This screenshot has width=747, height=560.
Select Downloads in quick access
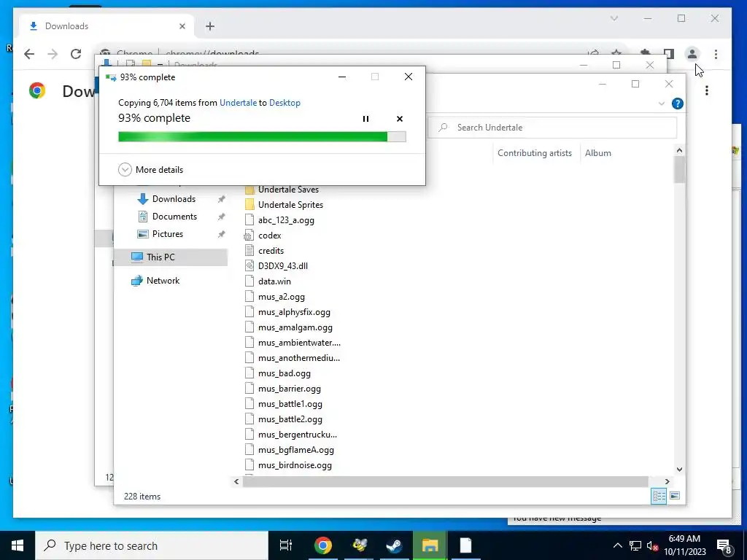coord(174,199)
